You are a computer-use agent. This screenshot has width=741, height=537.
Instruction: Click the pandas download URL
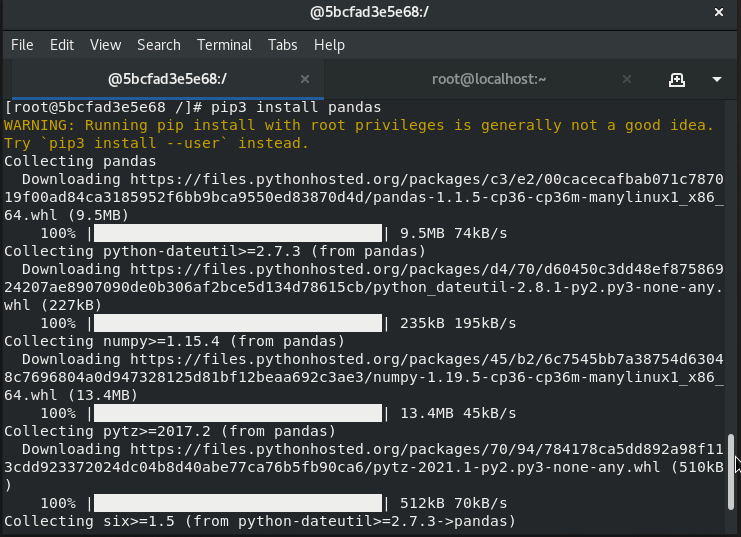pyautogui.click(x=364, y=197)
